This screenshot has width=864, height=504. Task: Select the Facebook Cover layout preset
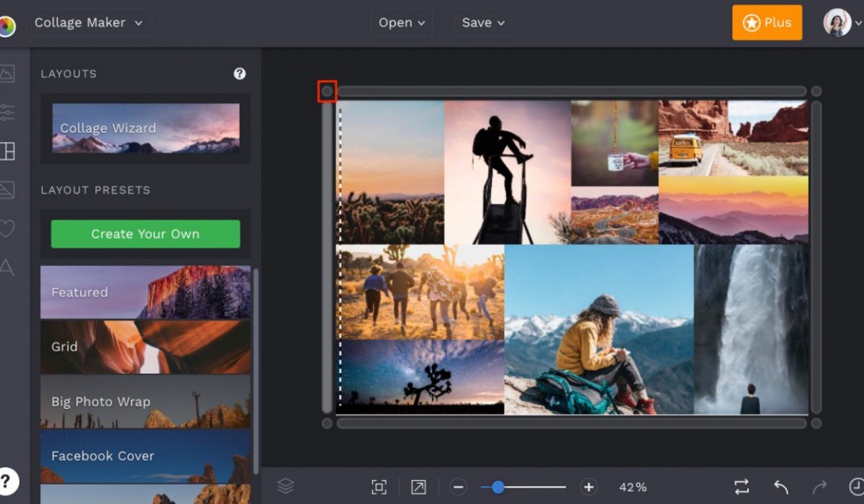coord(145,456)
